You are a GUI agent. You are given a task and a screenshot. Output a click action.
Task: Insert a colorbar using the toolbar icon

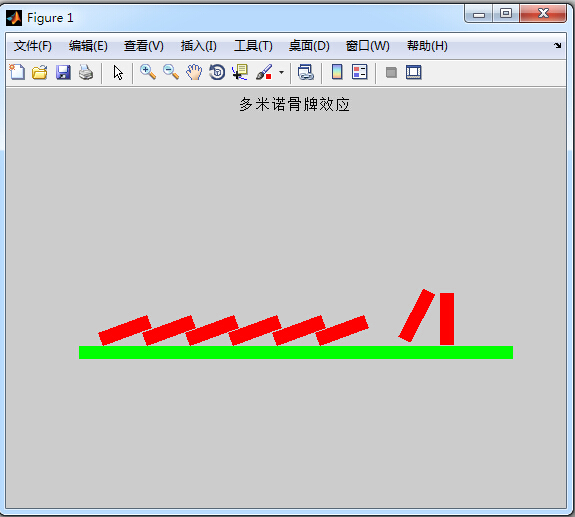(x=337, y=72)
